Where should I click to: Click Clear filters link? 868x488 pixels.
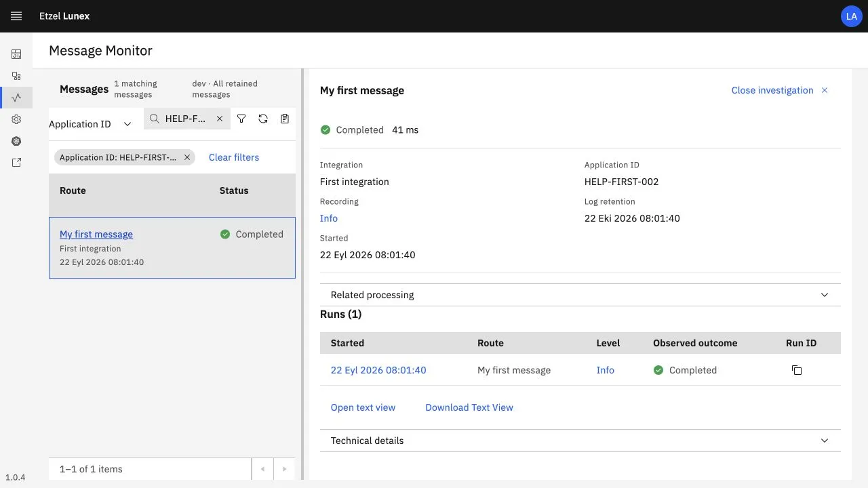(x=234, y=157)
